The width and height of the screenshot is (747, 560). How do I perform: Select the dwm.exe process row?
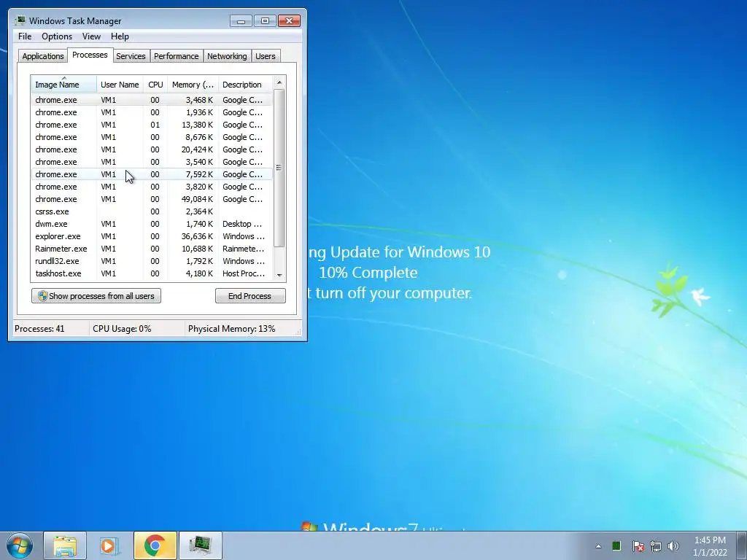[152, 224]
